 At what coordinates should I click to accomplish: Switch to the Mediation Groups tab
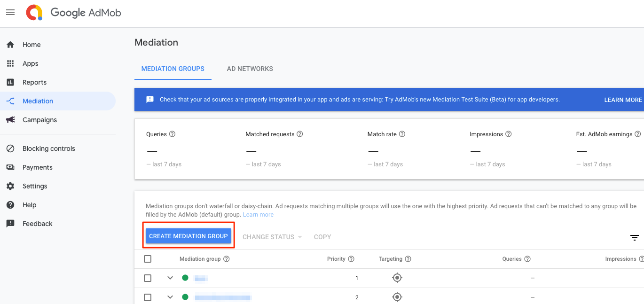(173, 69)
